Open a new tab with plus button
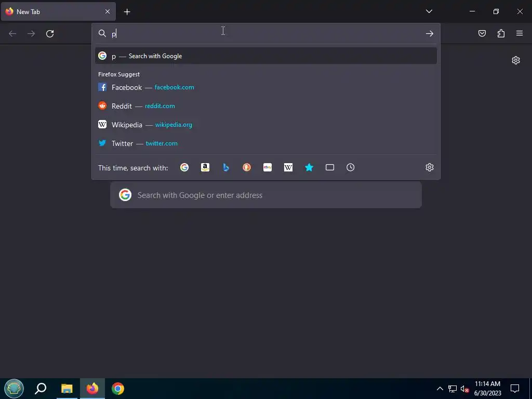The width and height of the screenshot is (532, 399). 127,12
